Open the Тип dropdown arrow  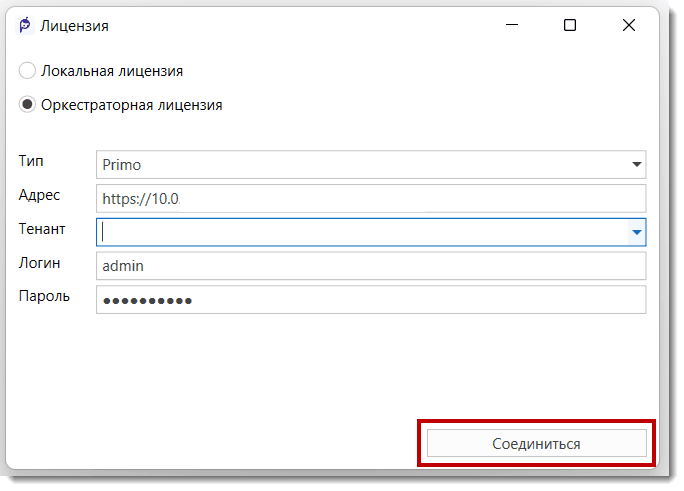(637, 165)
